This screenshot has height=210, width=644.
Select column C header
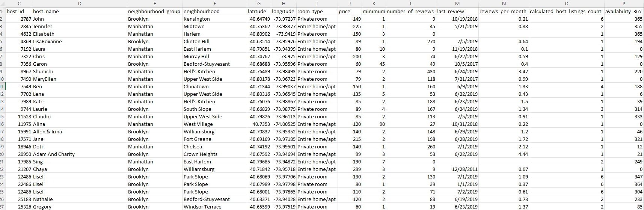[x=19, y=3]
